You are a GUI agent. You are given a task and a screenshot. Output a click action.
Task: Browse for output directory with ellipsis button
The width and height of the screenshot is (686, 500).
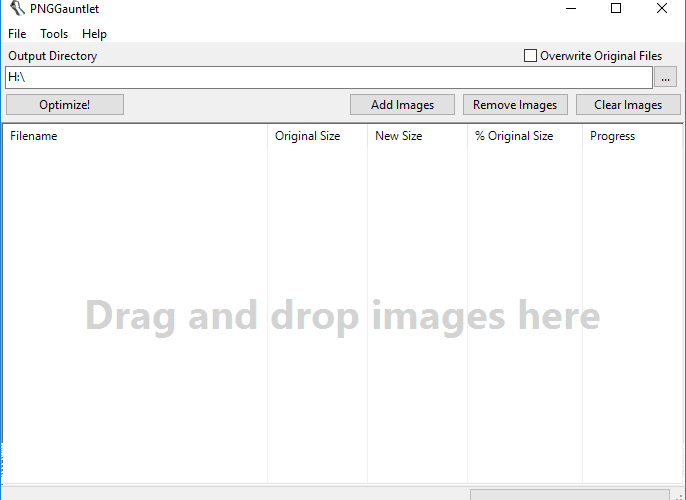coord(665,77)
